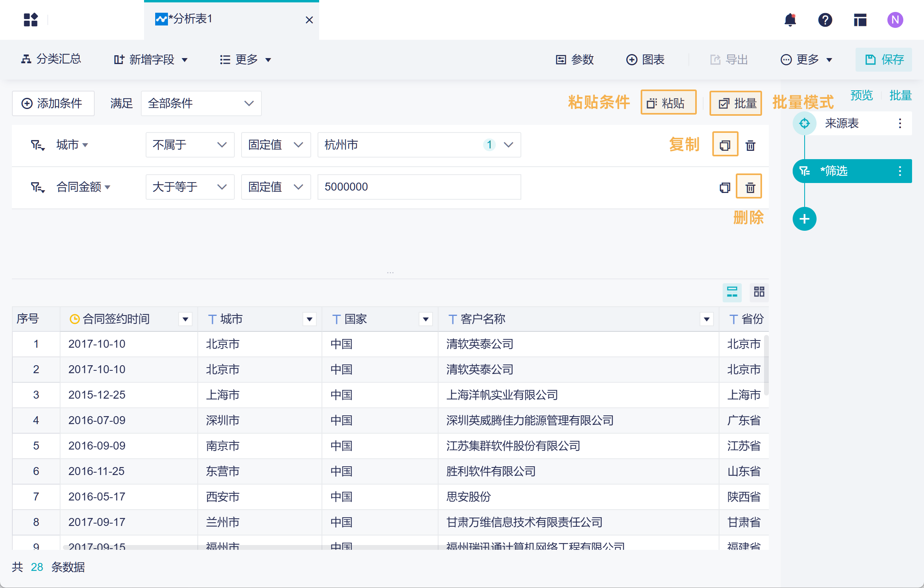Open the help question mark icon

tap(825, 20)
